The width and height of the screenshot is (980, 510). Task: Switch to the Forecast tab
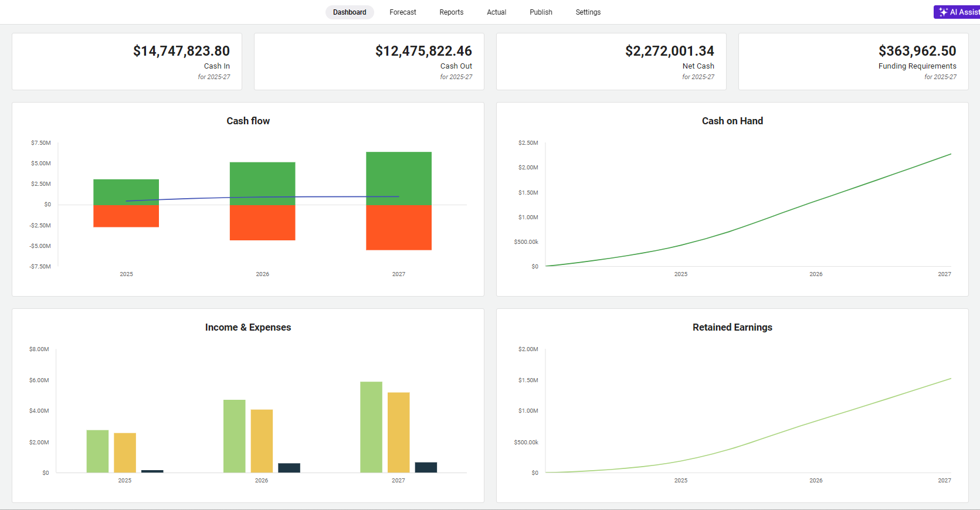click(403, 12)
